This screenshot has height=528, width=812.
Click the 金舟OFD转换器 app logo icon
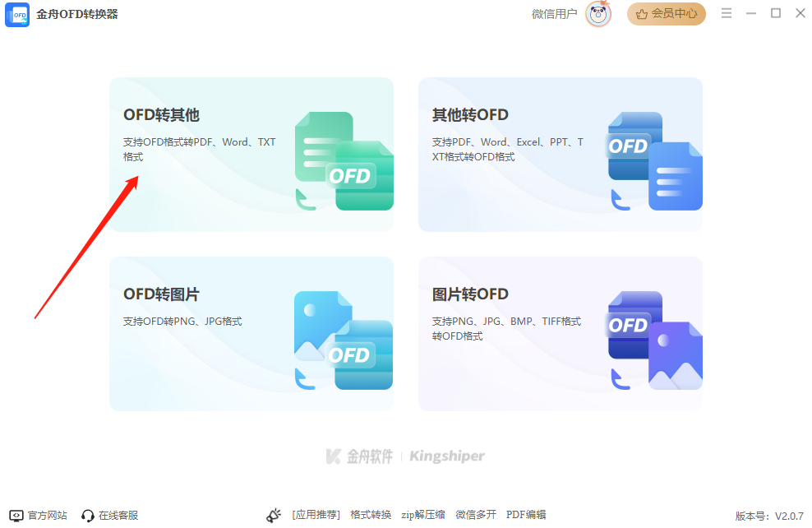[17, 14]
